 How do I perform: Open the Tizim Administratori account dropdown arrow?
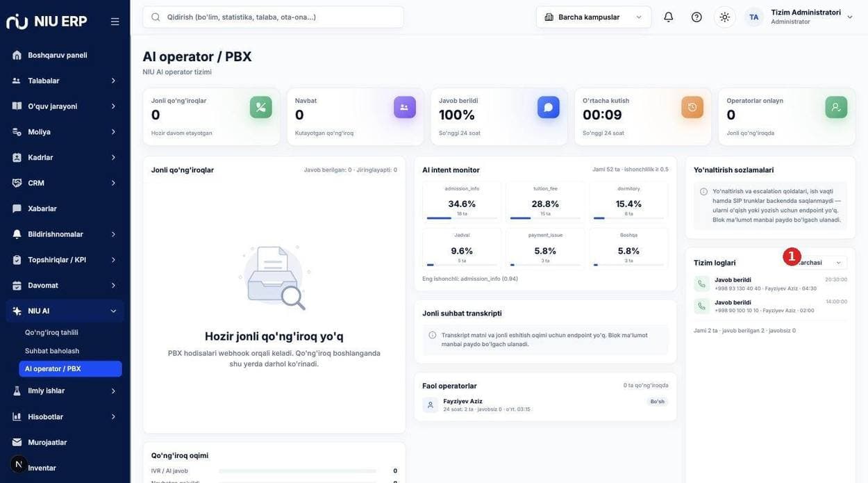click(850, 17)
